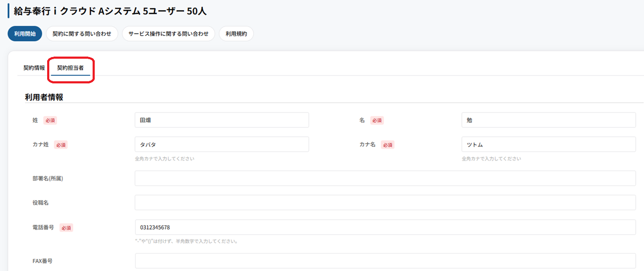Select the 契約担当者 tab
This screenshot has height=271, width=644.
click(x=71, y=68)
